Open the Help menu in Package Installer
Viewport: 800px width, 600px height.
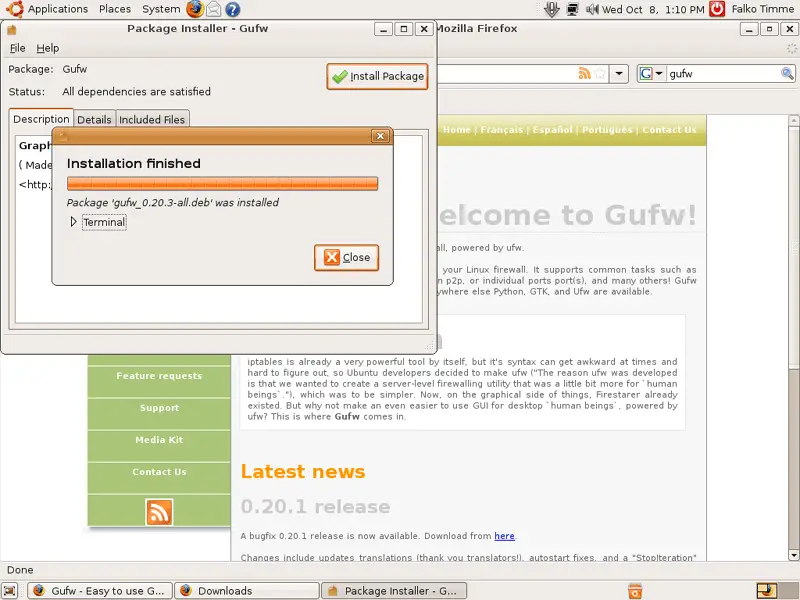(47, 48)
